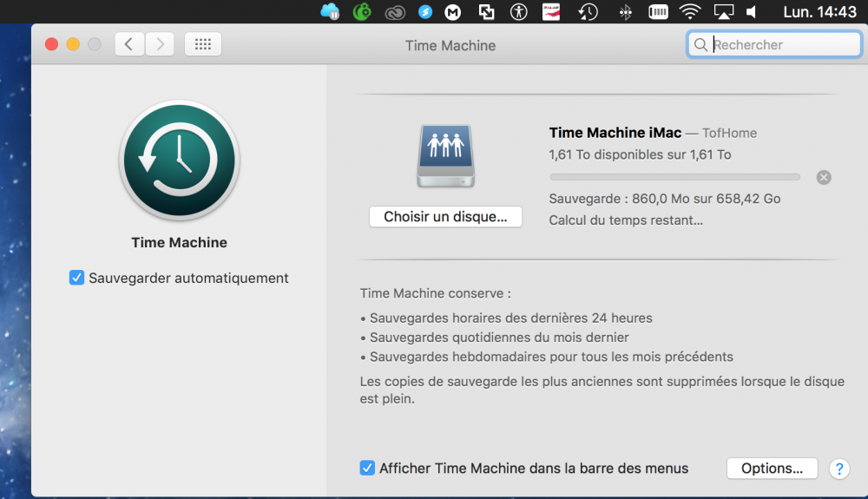Show all preferences grid button
868x499 pixels.
[202, 44]
